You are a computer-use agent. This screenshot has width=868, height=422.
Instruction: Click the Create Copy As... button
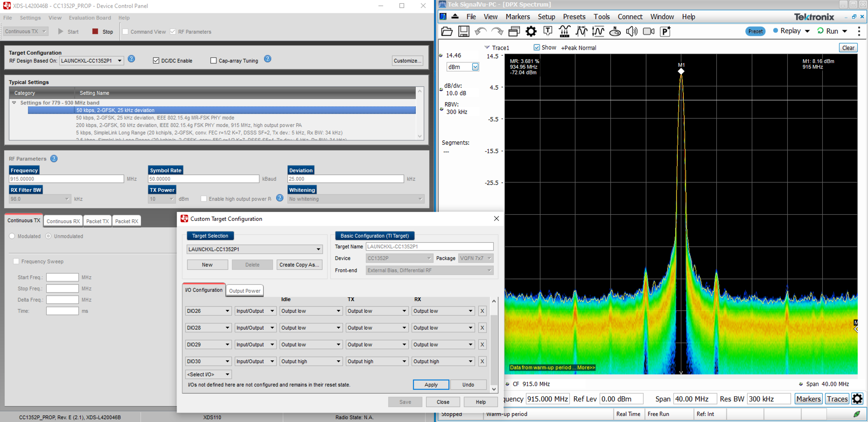[299, 265]
